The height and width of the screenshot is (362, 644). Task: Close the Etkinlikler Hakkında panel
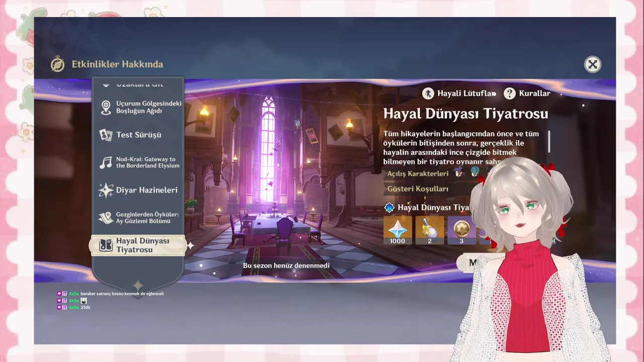click(x=593, y=64)
